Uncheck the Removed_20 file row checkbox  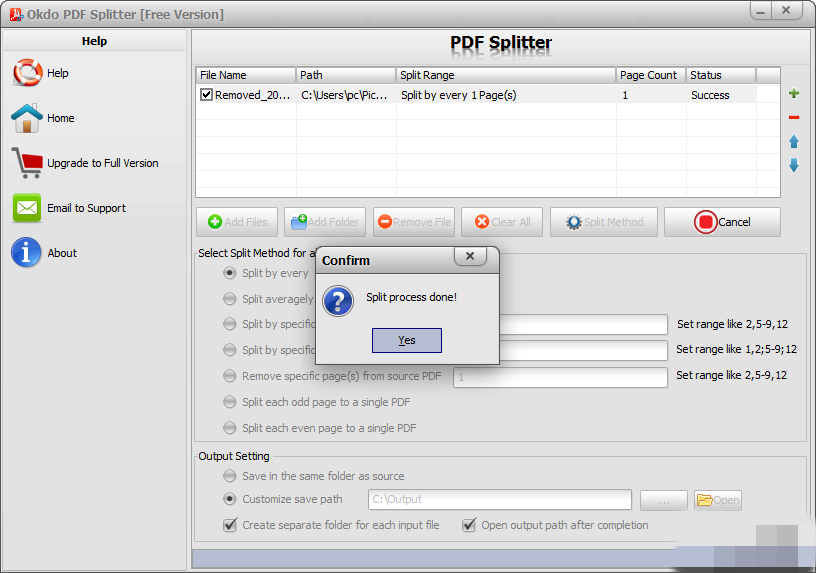click(x=207, y=95)
